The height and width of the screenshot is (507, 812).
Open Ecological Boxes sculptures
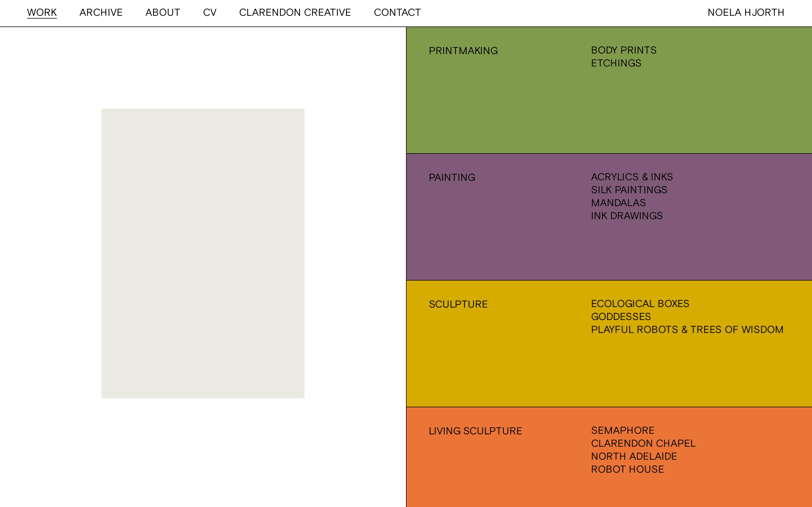(x=639, y=303)
